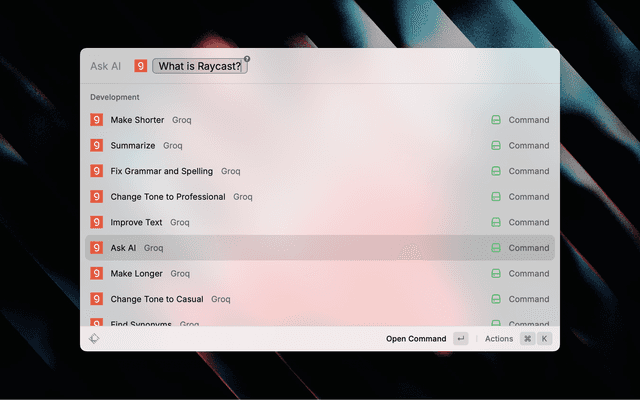Click the Groq icon next to Summarize
Image resolution: width=640 pixels, height=400 pixels.
click(97, 145)
